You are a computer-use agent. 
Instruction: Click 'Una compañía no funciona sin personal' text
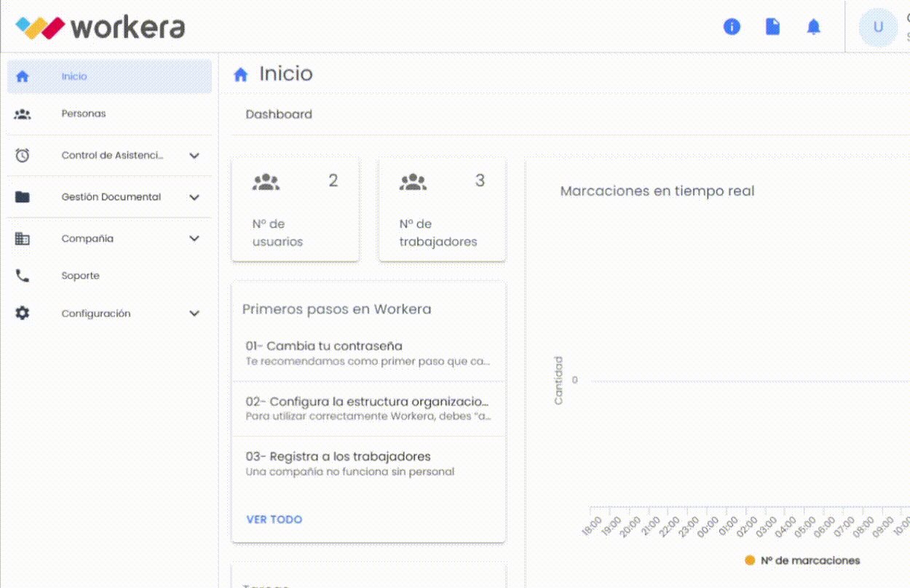(x=350, y=472)
